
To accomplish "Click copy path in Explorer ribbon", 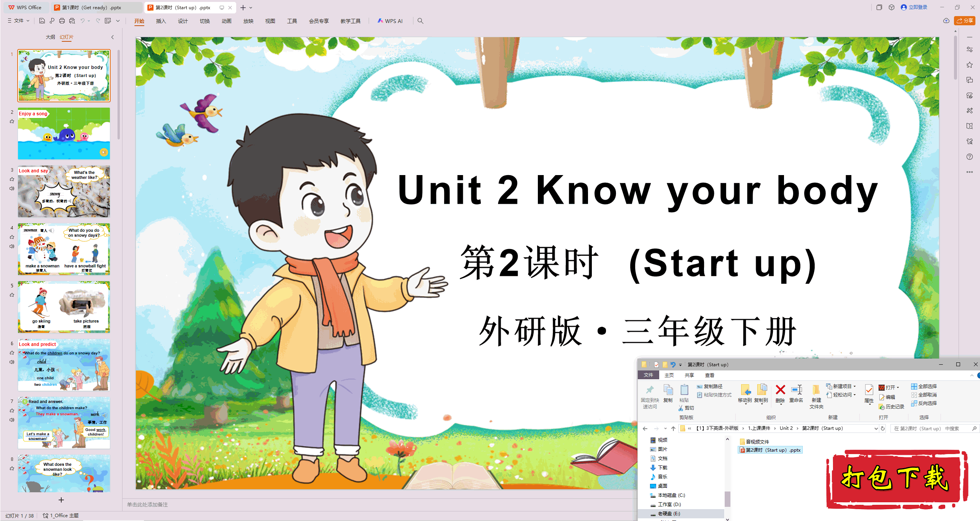I will (x=710, y=386).
